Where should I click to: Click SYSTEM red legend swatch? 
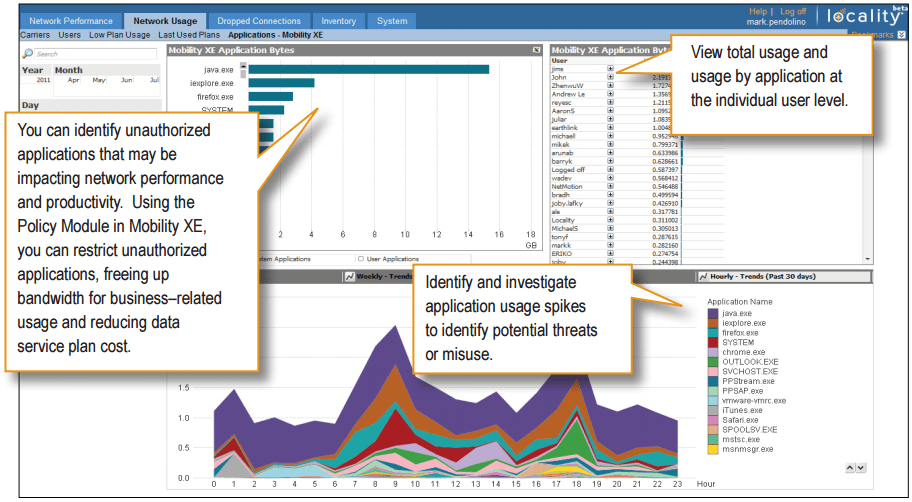(x=713, y=343)
